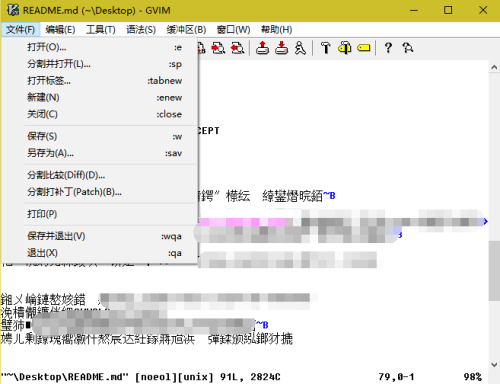Select 打开标签... to open a new tab
The image size is (500, 384).
click(99, 81)
